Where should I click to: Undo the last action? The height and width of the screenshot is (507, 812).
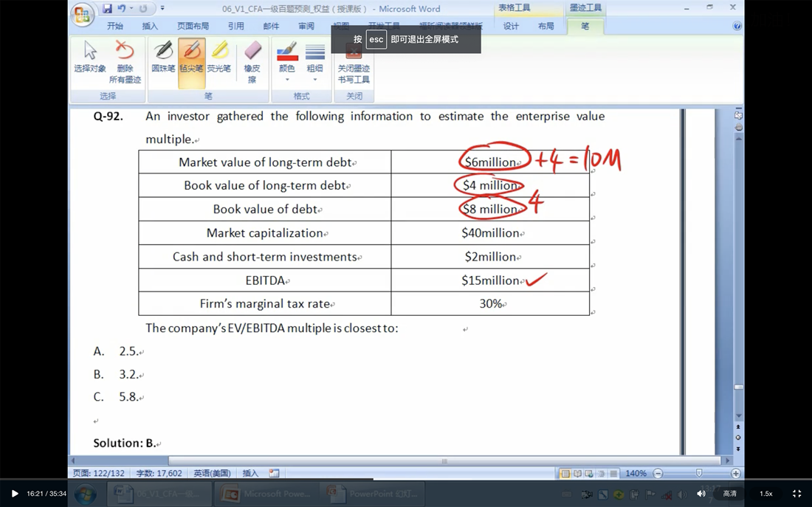pos(122,8)
